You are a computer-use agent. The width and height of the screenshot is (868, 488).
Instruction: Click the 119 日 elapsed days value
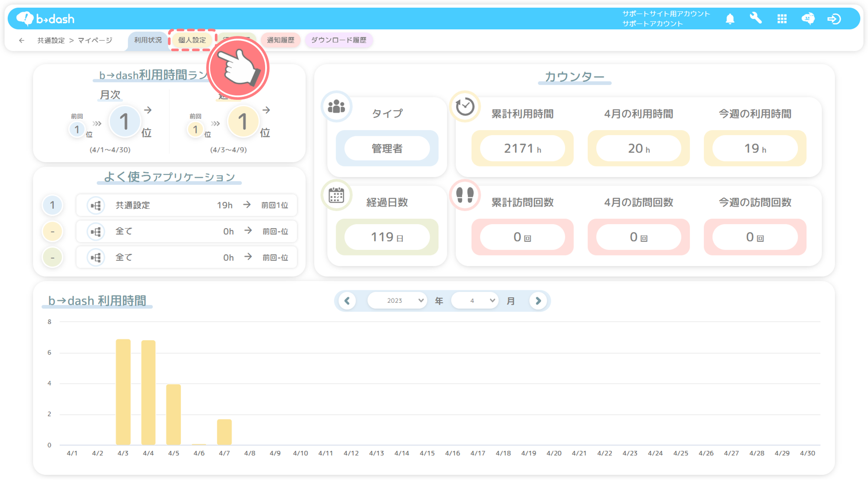pyautogui.click(x=387, y=237)
